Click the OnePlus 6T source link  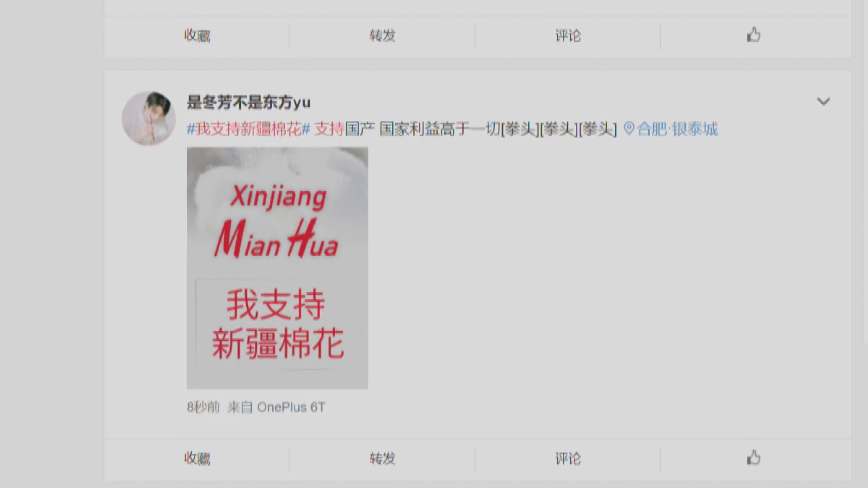(291, 407)
